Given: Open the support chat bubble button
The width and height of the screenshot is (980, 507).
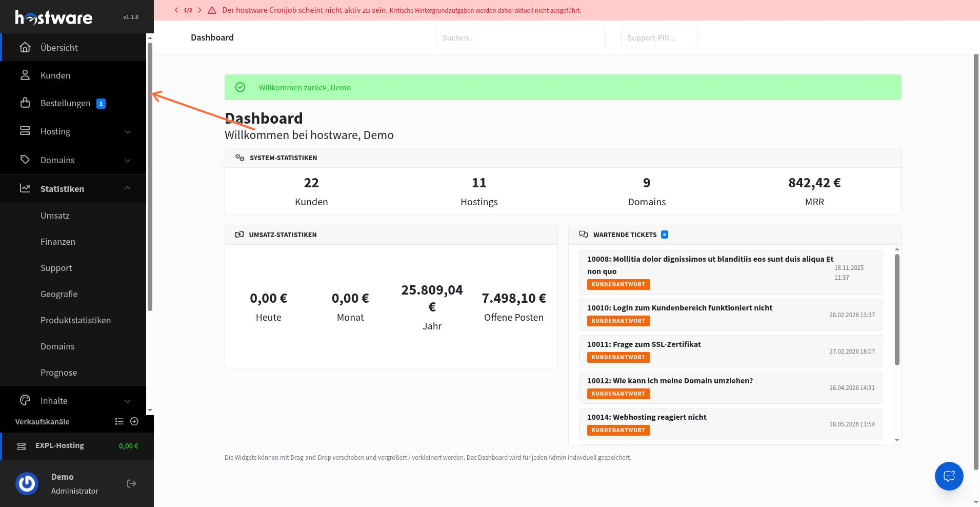Looking at the screenshot, I should (949, 476).
